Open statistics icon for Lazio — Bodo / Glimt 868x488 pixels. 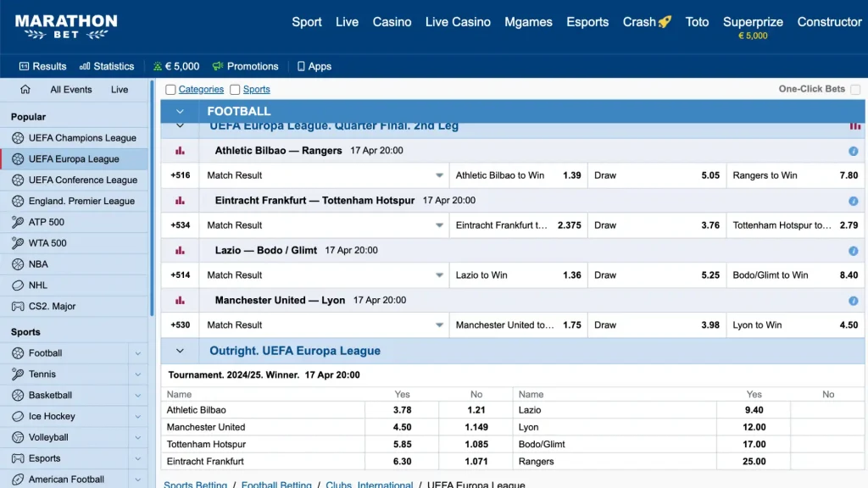[x=180, y=250]
